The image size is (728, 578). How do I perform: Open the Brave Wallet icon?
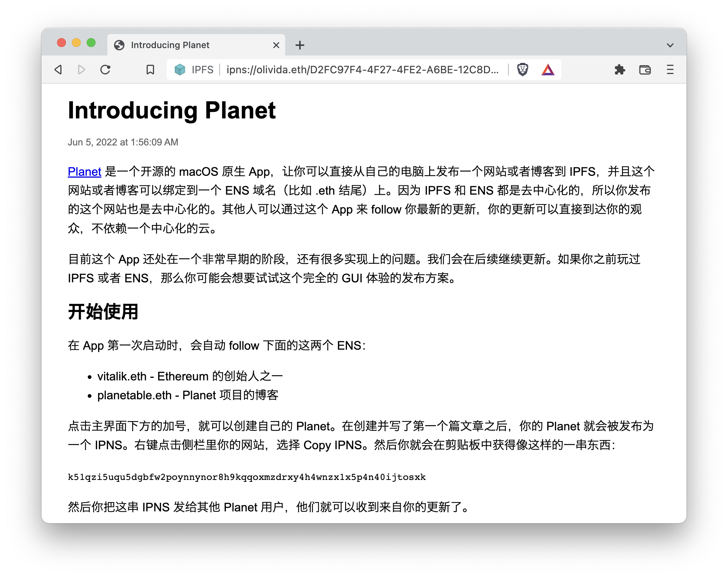(x=645, y=70)
